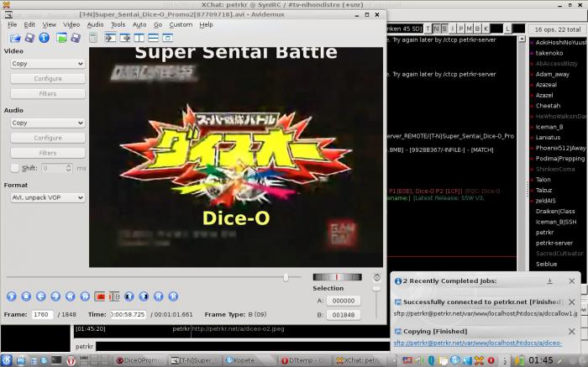Click the Frame number field

coord(42,315)
